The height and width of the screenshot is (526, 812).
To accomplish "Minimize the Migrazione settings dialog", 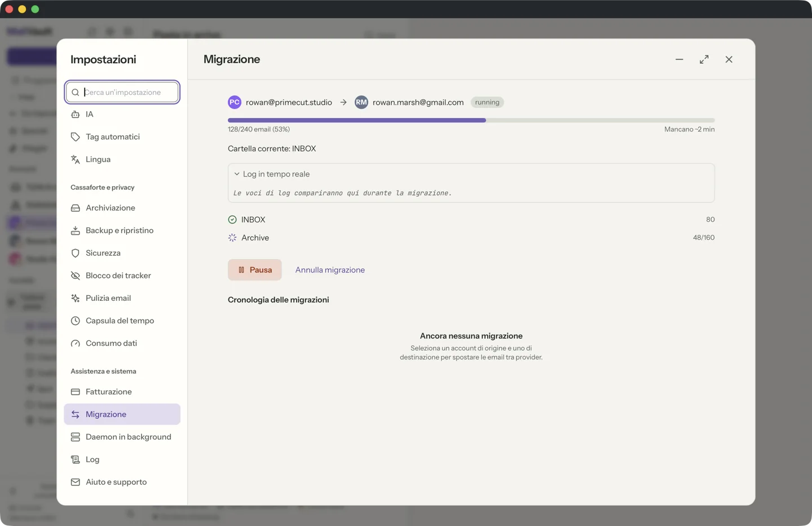I will point(679,59).
